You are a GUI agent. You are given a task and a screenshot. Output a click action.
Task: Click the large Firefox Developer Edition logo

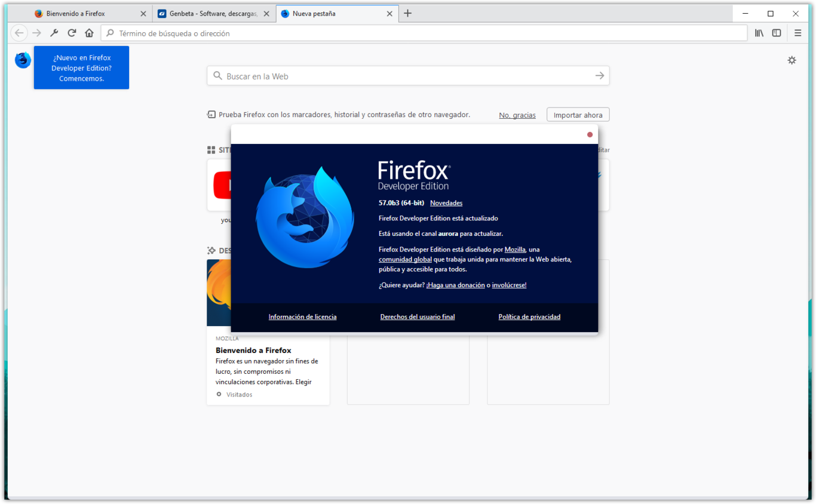coord(305,217)
